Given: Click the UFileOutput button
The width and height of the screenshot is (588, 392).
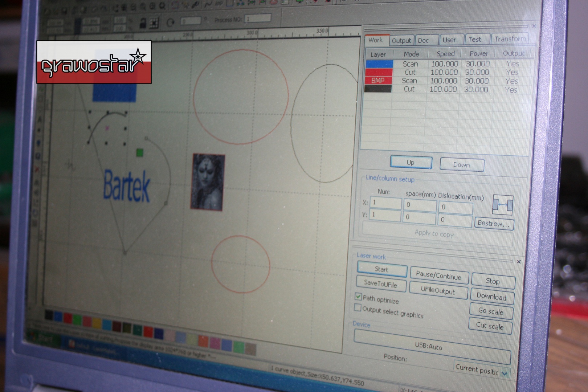Looking at the screenshot, I should [438, 290].
